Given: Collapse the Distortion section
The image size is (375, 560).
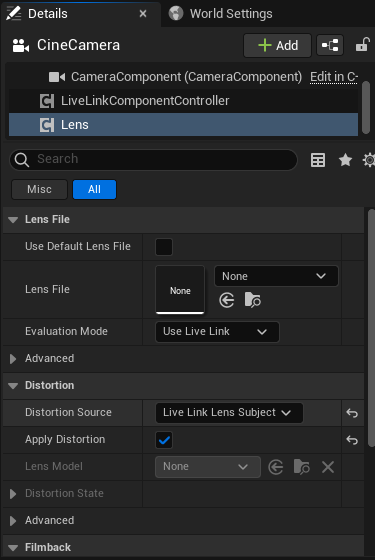Looking at the screenshot, I should (13, 386).
